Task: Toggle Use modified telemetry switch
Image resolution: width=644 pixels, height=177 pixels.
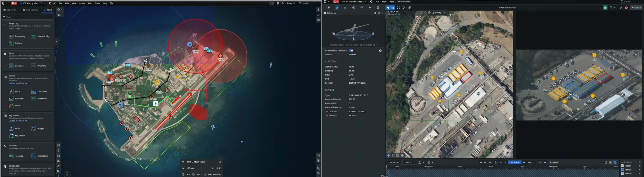Action: 351,51
